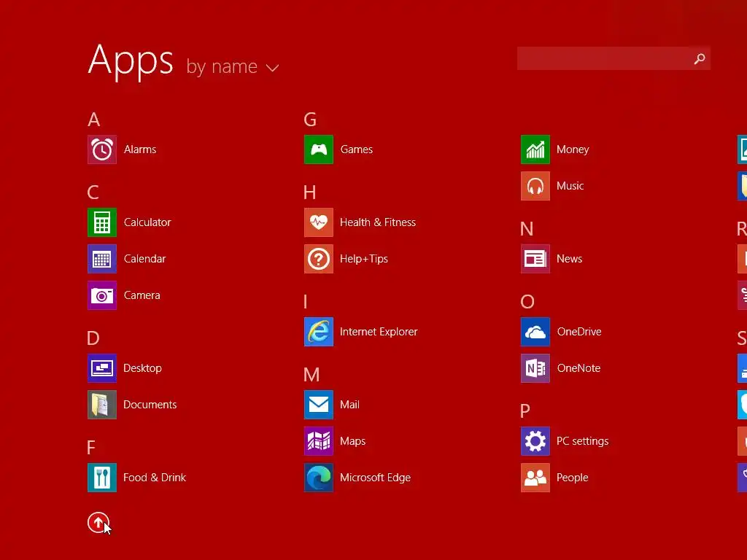Screen dimensions: 747x560
Task: Click the 'PC settings' text label
Action: [x=583, y=441]
